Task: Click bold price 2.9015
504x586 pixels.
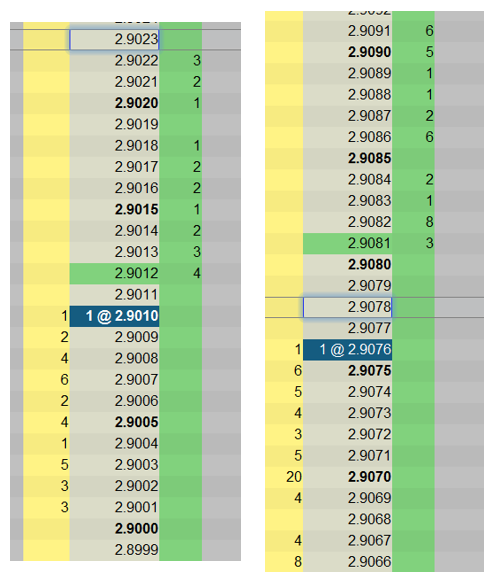Action: 136,210
